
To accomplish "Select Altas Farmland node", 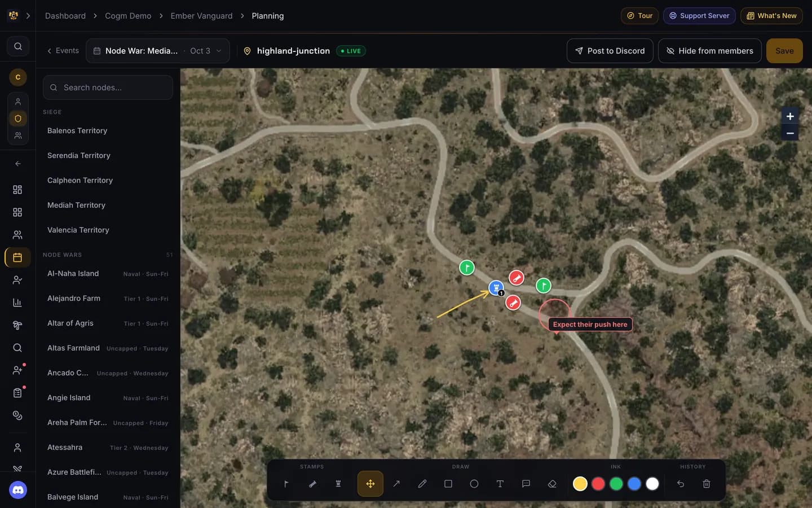I will [108, 348].
